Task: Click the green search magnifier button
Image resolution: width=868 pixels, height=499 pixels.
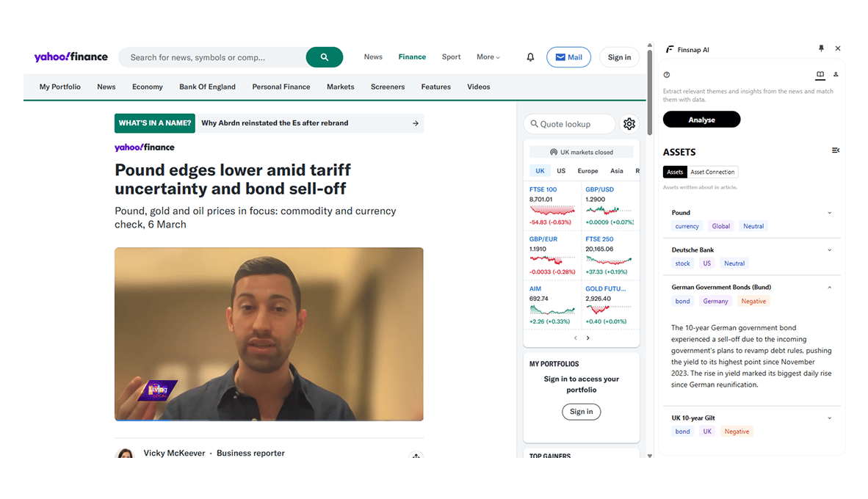Action: 325,57
